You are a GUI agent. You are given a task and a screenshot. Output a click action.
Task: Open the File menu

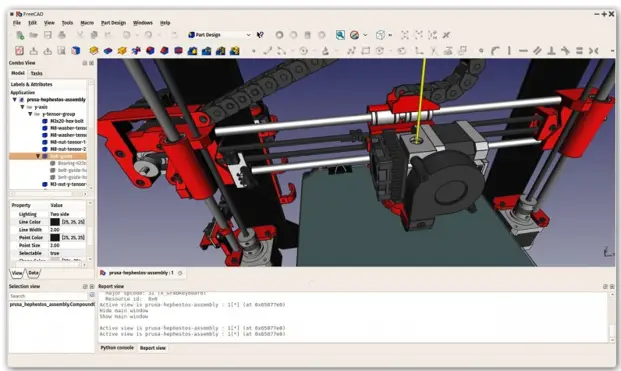17,23
